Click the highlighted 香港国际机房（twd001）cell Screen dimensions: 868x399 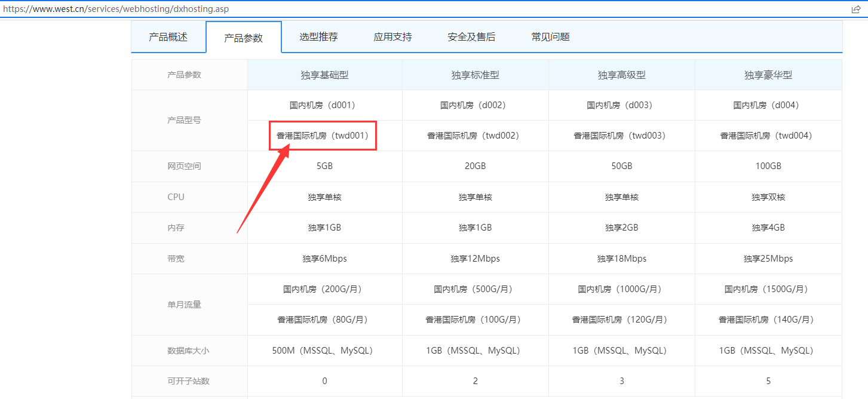click(x=323, y=136)
